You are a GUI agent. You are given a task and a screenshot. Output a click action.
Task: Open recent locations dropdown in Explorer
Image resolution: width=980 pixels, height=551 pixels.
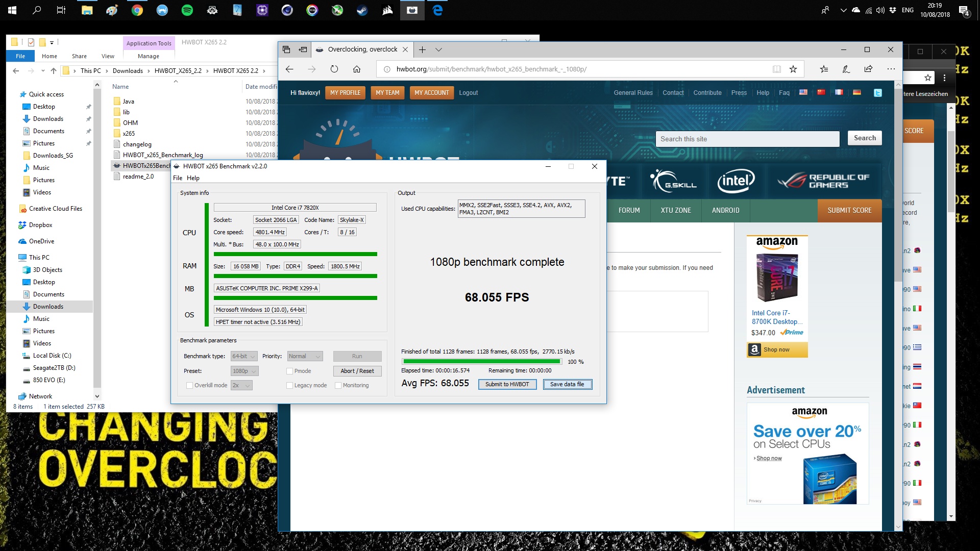43,71
